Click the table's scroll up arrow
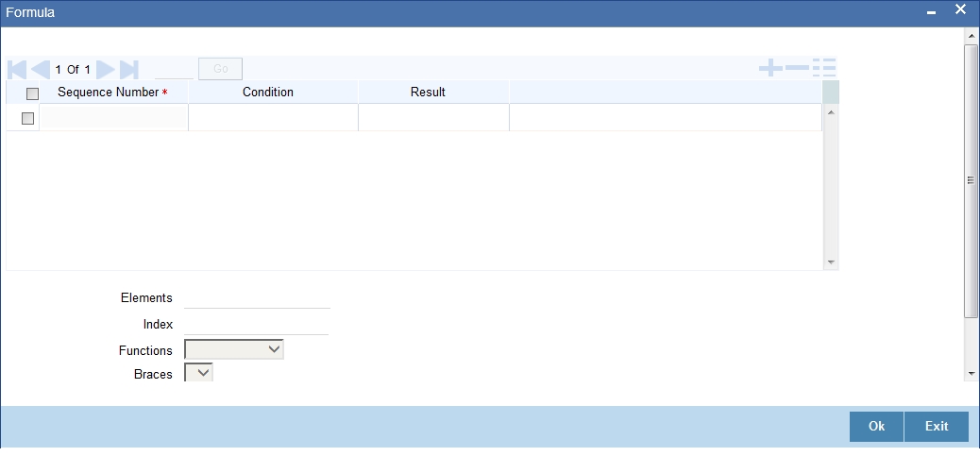Viewport: 980px width, 456px height. tap(831, 111)
